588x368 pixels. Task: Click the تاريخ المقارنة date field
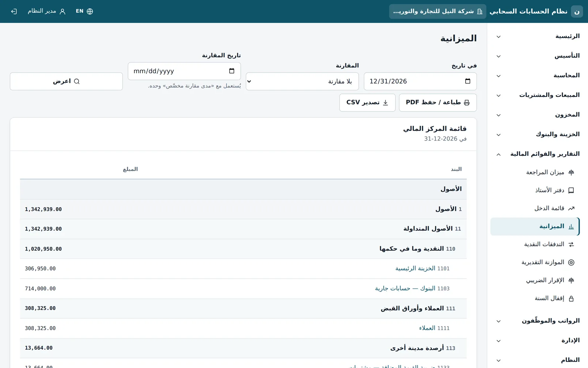coord(184,71)
